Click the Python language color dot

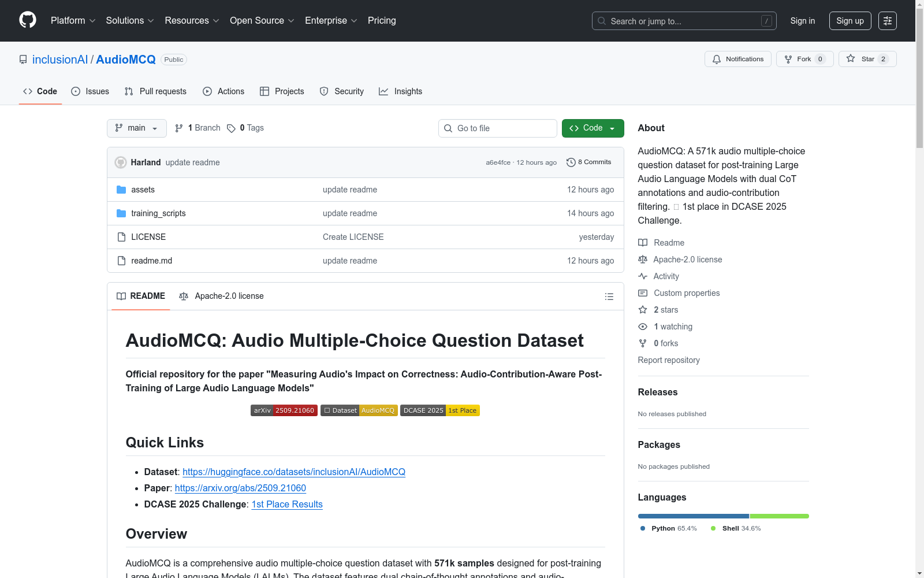pyautogui.click(x=643, y=528)
